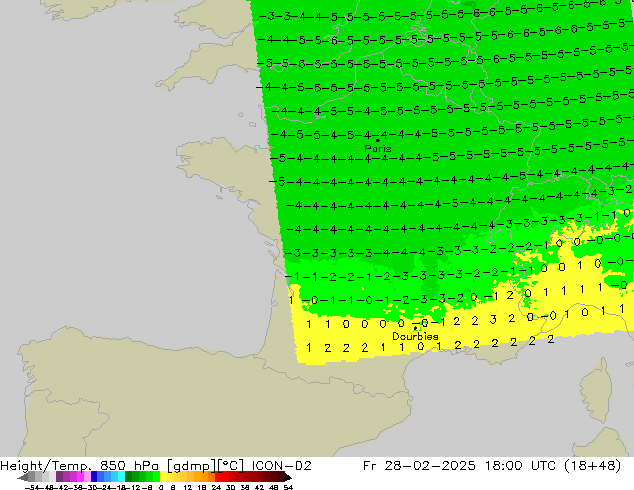The image size is (634, 490).
Task: Click the '54' label at scale end
Action: [288, 487]
